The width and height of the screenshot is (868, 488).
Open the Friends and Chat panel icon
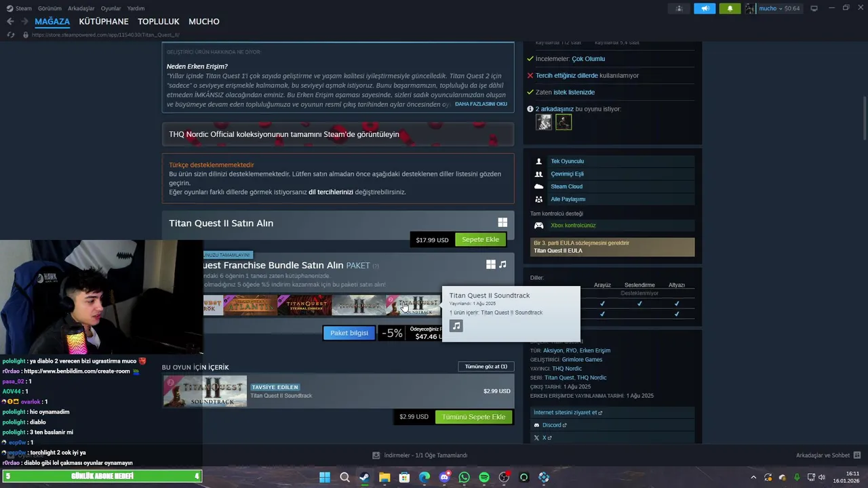point(857,455)
